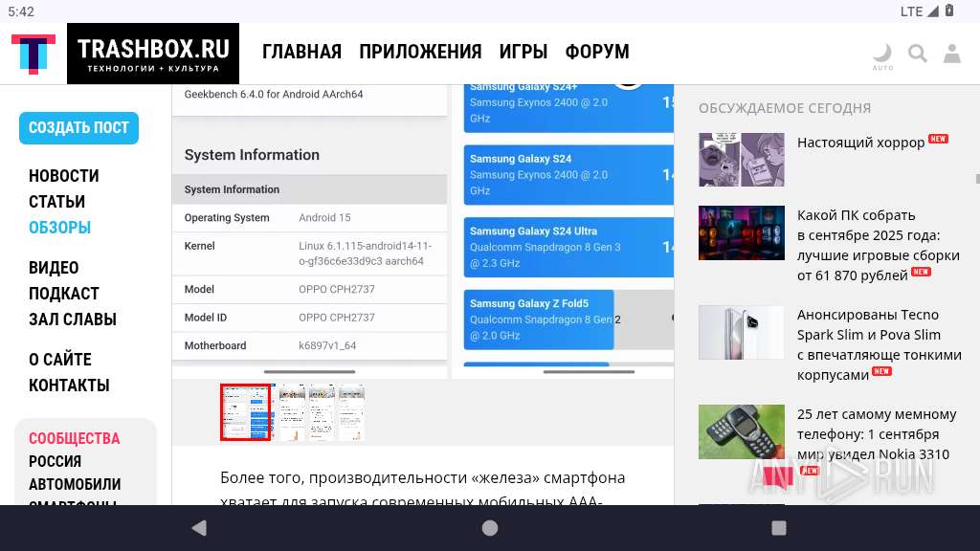Click the СОЗДАТЬ ПОСТ button
The height and width of the screenshot is (551, 980).
click(x=78, y=127)
